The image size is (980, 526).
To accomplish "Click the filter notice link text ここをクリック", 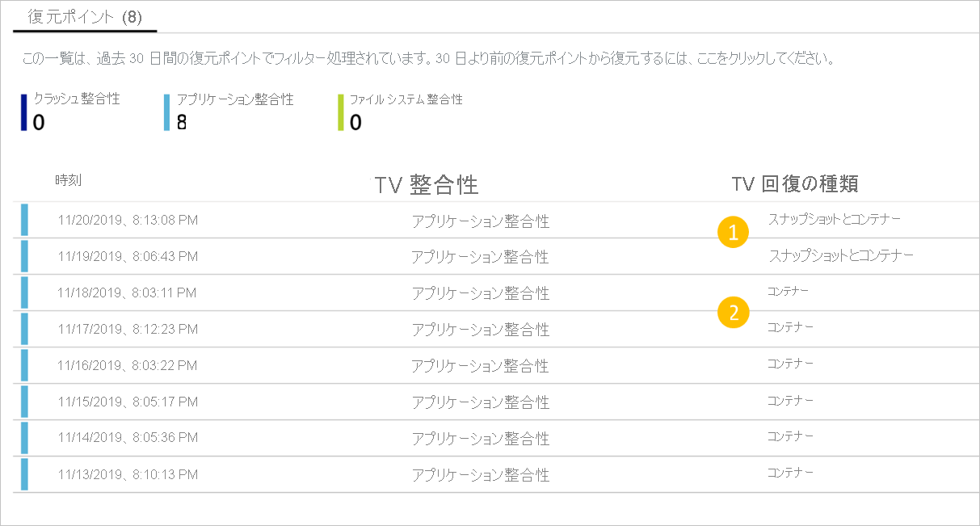I will 728,59.
